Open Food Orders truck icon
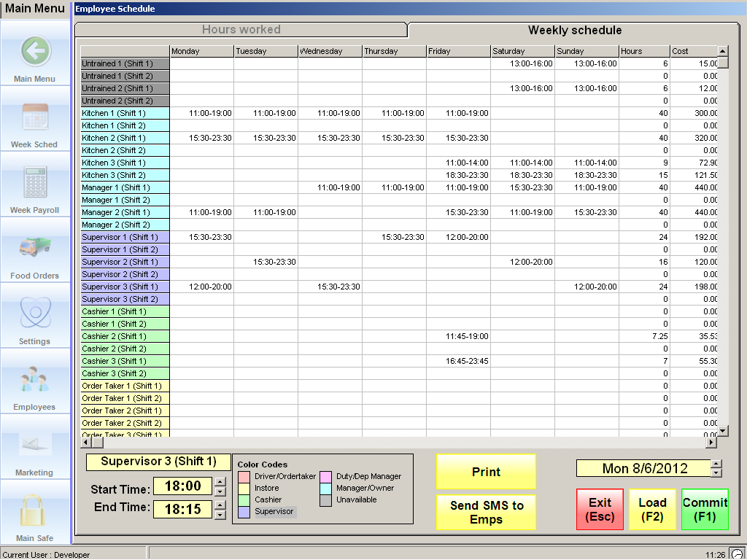This screenshot has height=560, width=747. click(x=34, y=248)
